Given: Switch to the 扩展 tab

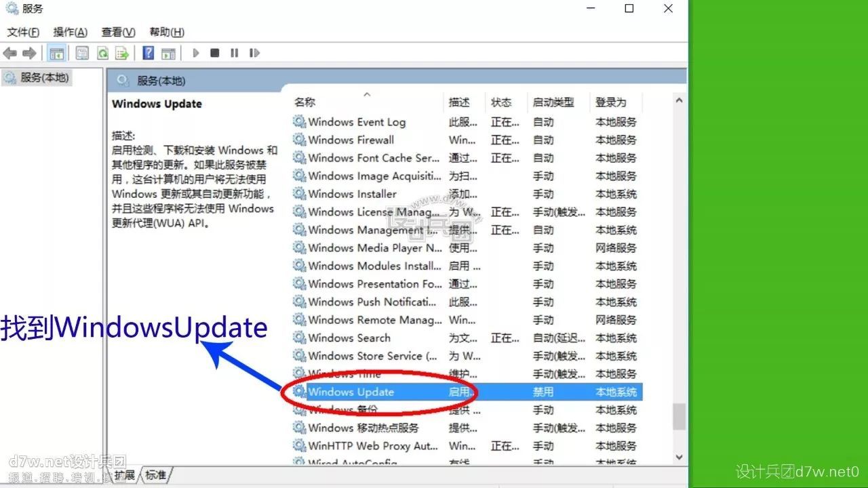Looking at the screenshot, I should tap(125, 474).
